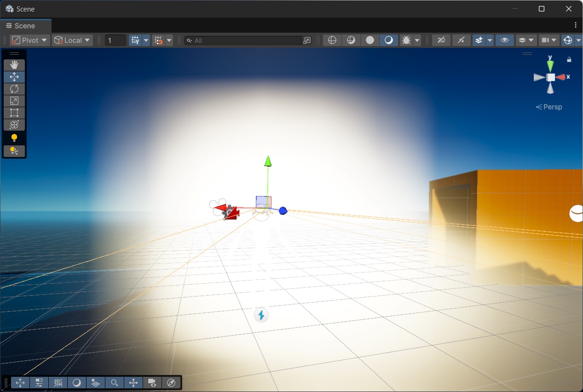Open the Pivot mode dropdown
Image resolution: width=583 pixels, height=392 pixels.
tap(29, 40)
